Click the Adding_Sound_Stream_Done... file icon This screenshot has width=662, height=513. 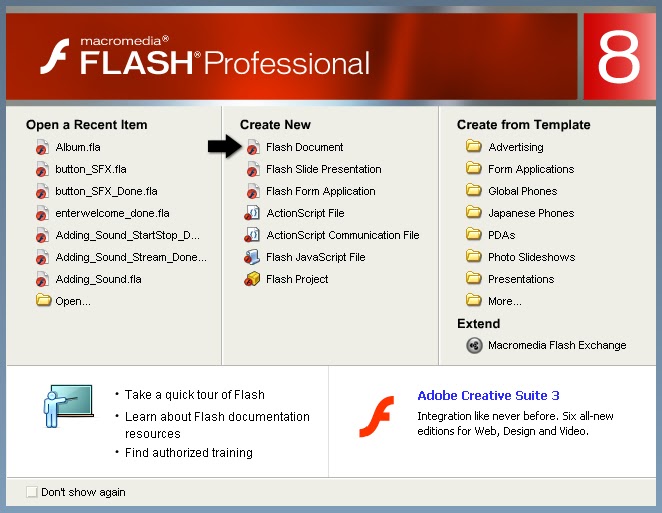[42, 257]
